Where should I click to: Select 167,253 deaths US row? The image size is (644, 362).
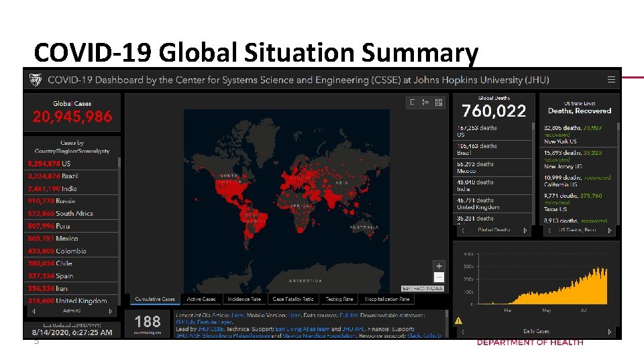click(x=493, y=131)
